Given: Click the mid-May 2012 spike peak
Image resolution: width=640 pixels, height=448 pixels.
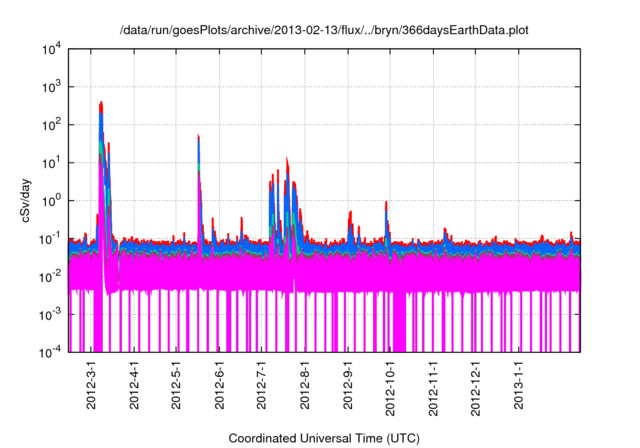Looking at the screenshot, I should click(x=198, y=136).
